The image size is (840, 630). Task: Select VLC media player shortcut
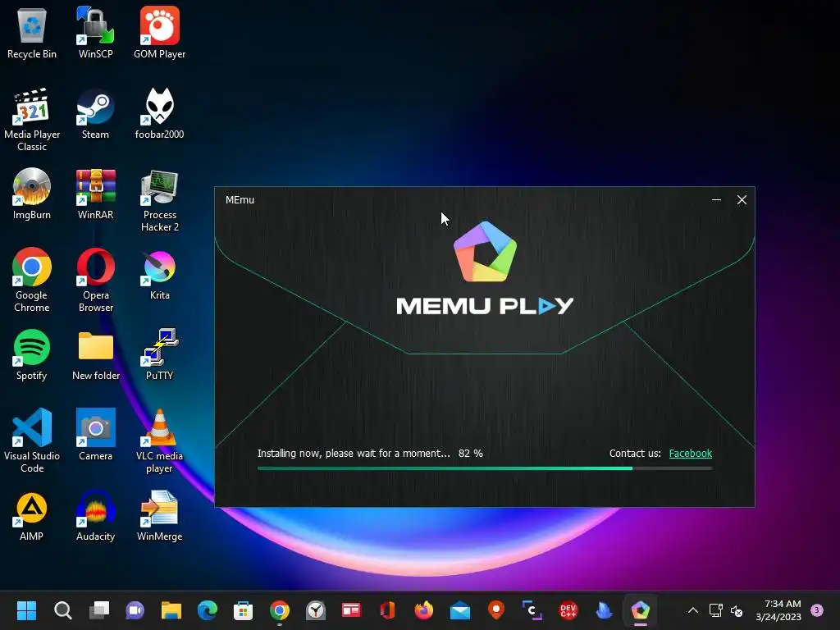click(x=160, y=441)
